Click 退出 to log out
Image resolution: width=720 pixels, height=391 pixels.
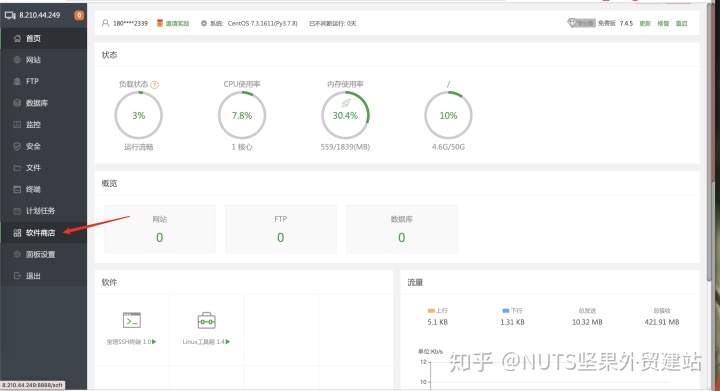point(43,276)
